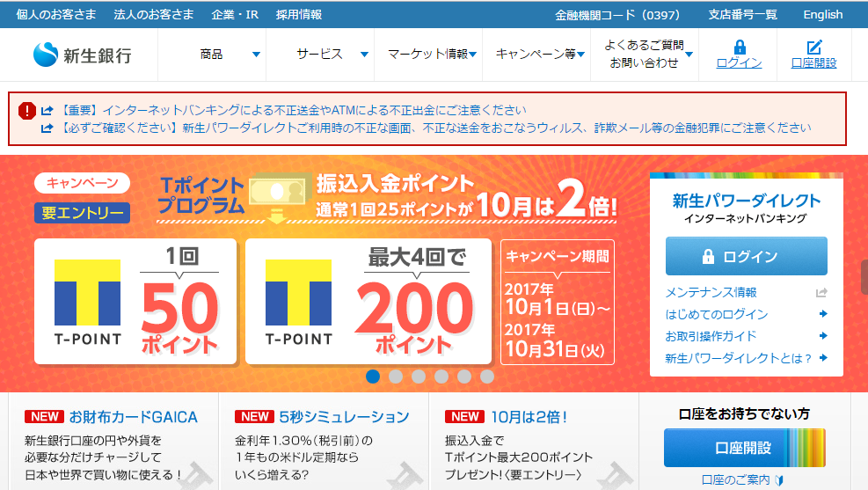This screenshot has height=490, width=868.
Task: Open 支店番号一覧 link in top bar
Action: 743,14
